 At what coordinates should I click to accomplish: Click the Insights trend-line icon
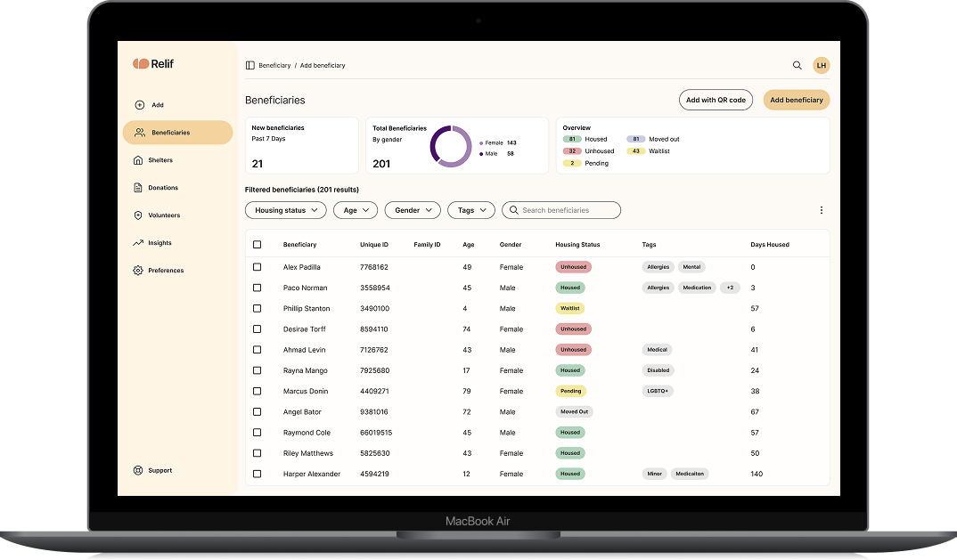coord(138,243)
